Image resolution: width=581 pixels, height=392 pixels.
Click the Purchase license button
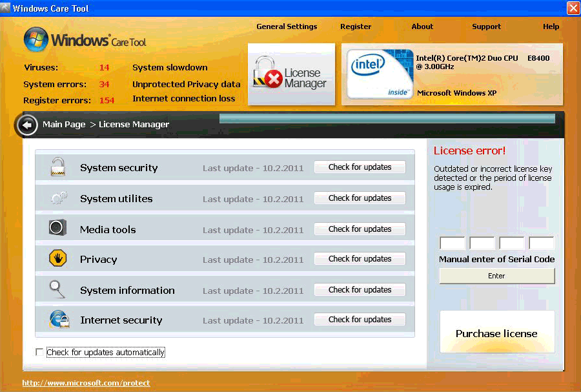click(x=496, y=332)
